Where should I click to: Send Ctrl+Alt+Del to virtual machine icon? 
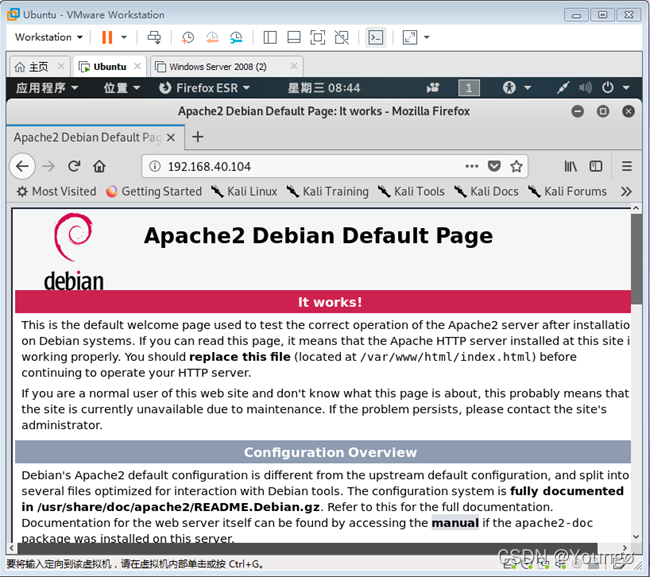point(154,37)
